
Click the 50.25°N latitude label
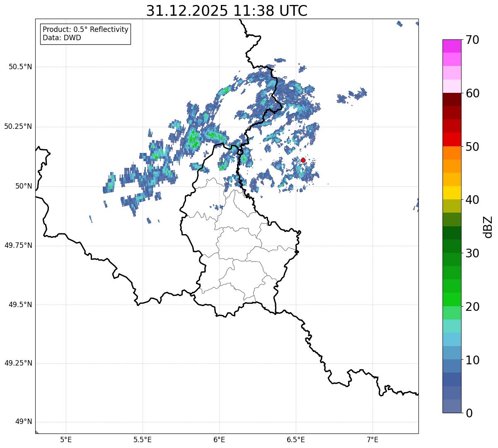pyautogui.click(x=18, y=126)
